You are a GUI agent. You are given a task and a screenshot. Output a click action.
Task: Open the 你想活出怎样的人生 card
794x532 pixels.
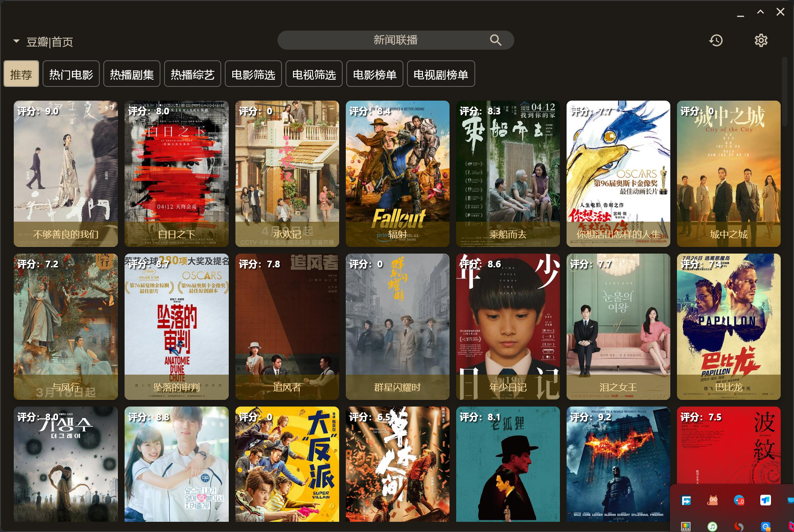618,174
